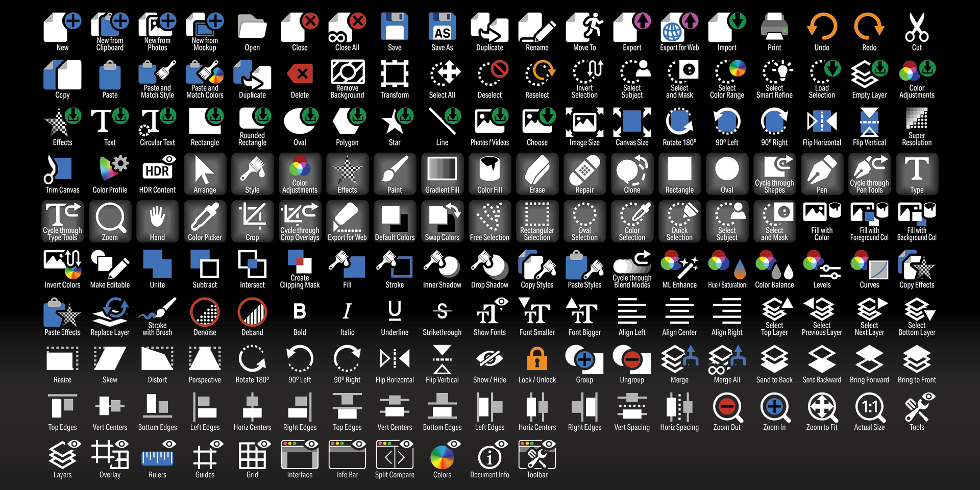Select the Clone tool
The width and height of the screenshot is (980, 490).
632,174
